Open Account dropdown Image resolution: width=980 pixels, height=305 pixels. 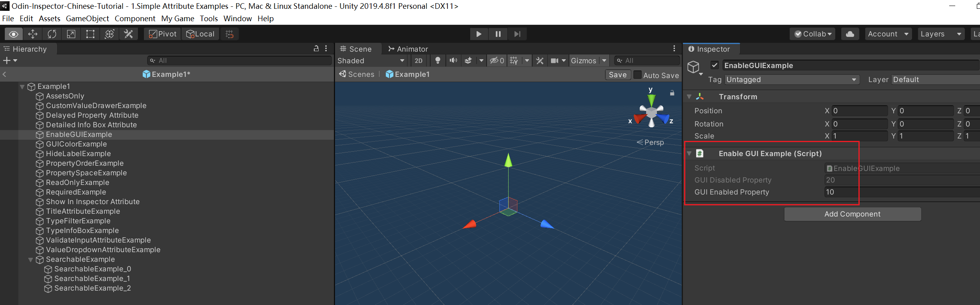888,34
